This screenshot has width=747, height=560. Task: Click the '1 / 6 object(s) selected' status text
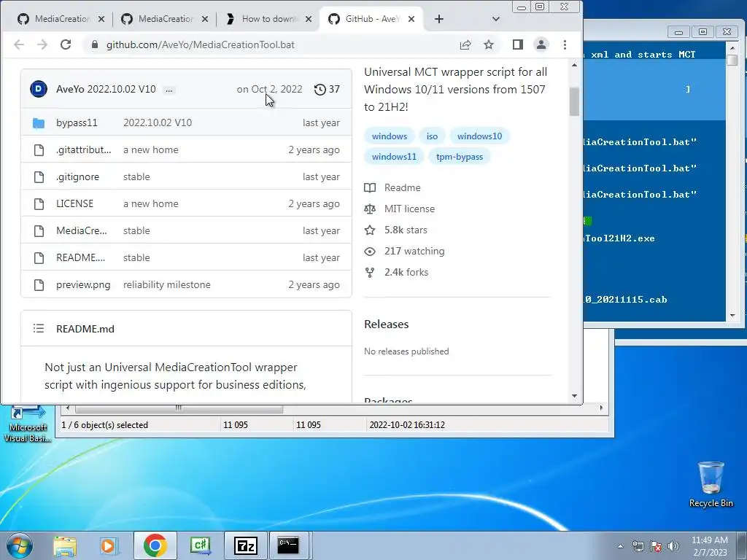click(x=105, y=425)
